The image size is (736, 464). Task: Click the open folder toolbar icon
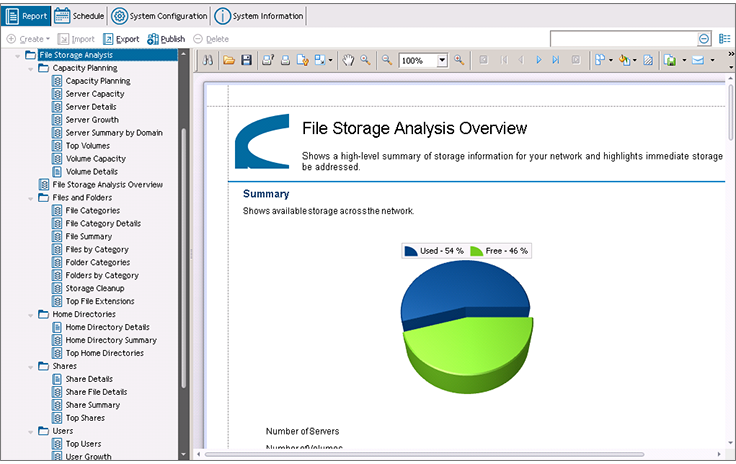(229, 60)
